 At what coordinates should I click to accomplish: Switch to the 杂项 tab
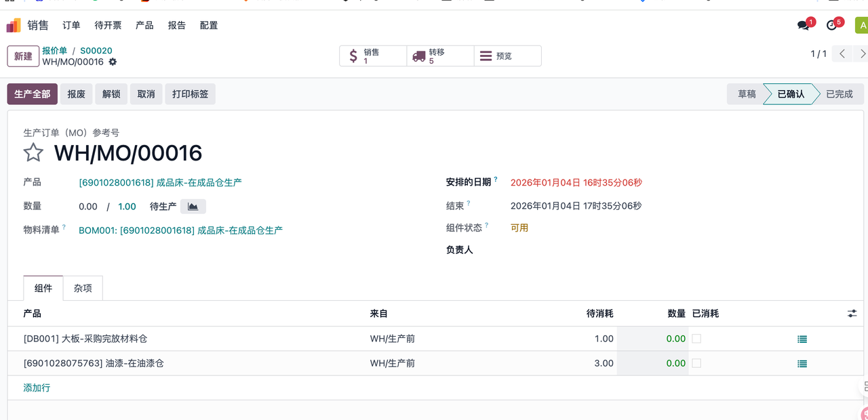point(83,289)
